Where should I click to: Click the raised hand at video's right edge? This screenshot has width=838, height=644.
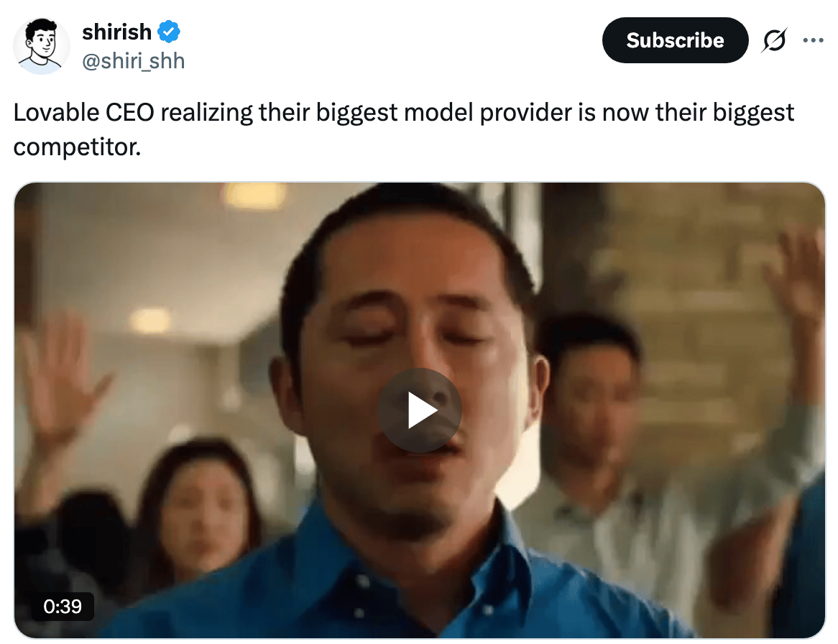(x=796, y=278)
